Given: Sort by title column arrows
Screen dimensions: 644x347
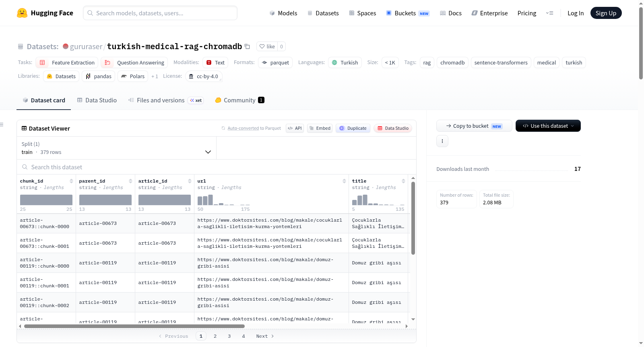Looking at the screenshot, I should point(403,181).
